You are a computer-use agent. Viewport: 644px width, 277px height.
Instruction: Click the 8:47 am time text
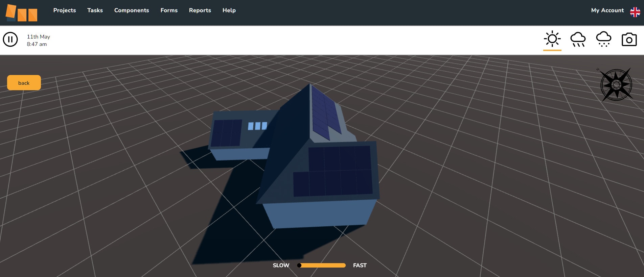(x=37, y=44)
